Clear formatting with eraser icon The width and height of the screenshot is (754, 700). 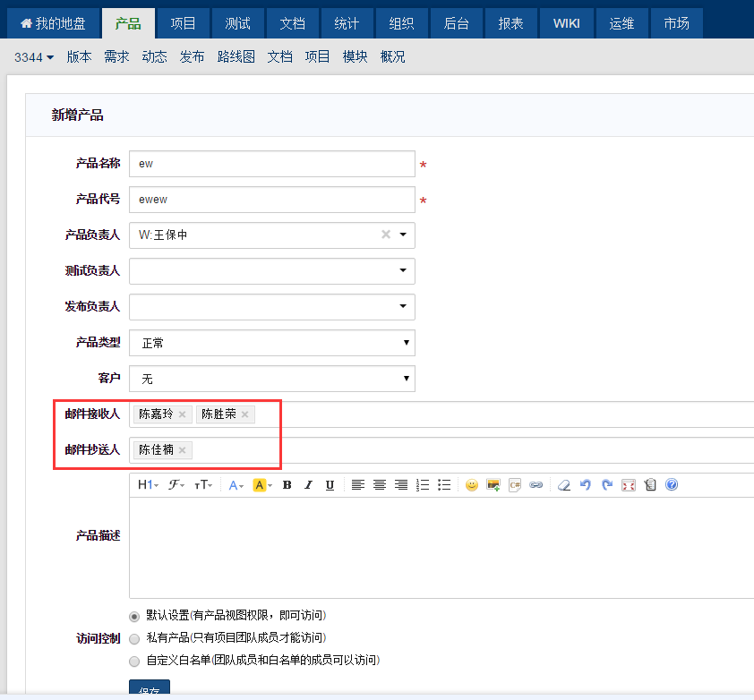564,484
